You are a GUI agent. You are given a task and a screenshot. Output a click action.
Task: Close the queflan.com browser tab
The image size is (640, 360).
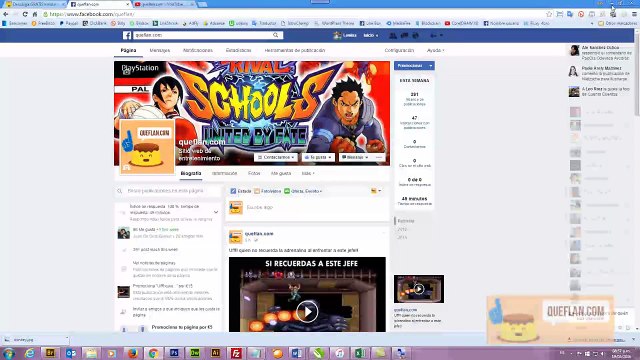127,4
